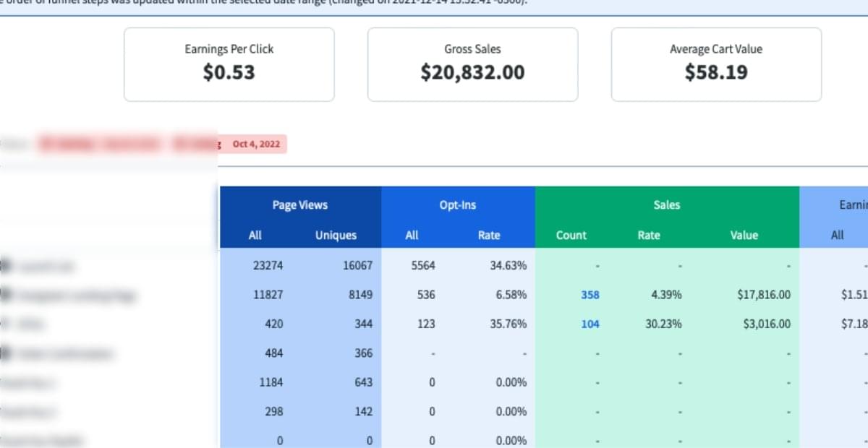Click the 484 page views cell
868x448 pixels.
[273, 353]
